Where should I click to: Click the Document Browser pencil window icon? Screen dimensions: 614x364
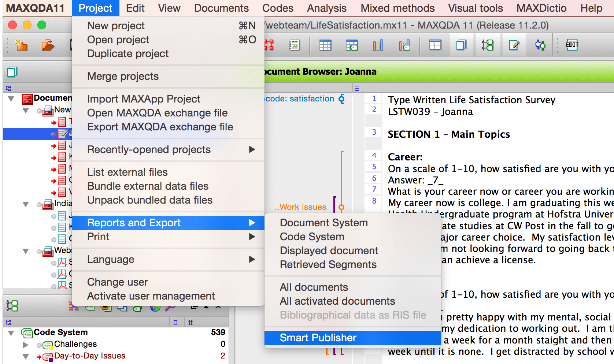[514, 45]
